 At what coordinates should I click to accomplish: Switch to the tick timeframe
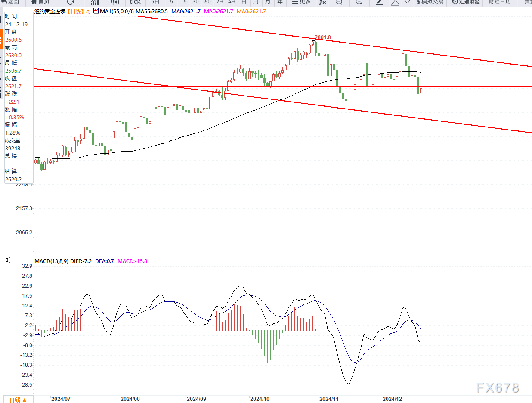[x=135, y=2]
